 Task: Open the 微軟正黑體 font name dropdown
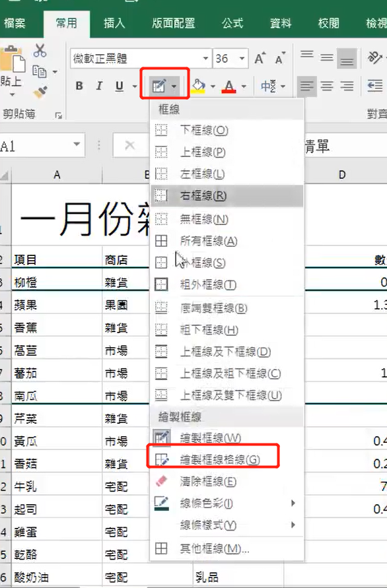pyautogui.click(x=205, y=59)
